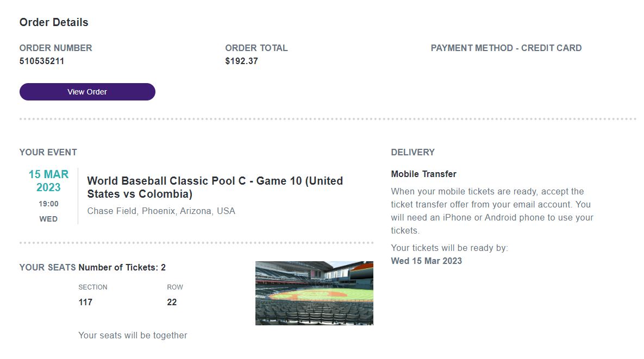Click the mobile ticket transfer instructions paragraph
This screenshot has width=644, height=359.
[x=492, y=211]
